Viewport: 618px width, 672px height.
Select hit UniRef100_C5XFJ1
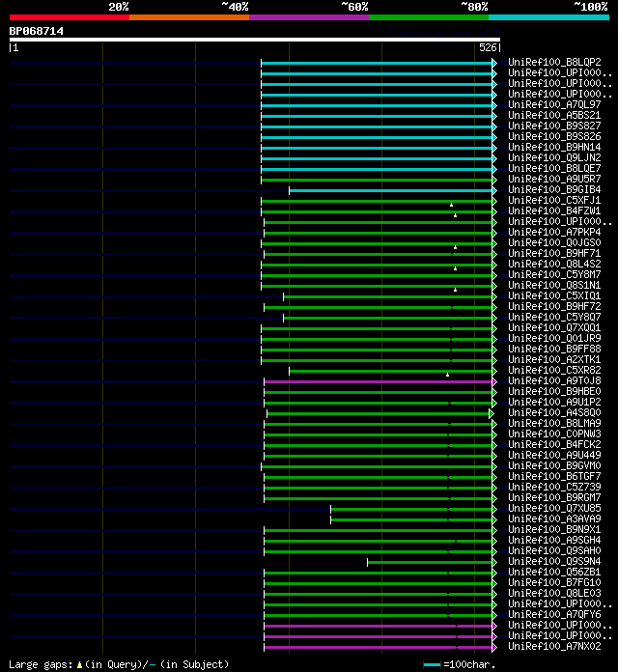tap(554, 200)
